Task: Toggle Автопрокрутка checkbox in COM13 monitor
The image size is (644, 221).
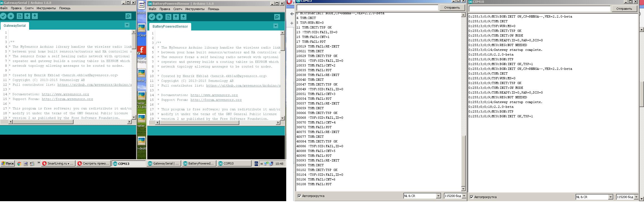Action: tap(299, 196)
